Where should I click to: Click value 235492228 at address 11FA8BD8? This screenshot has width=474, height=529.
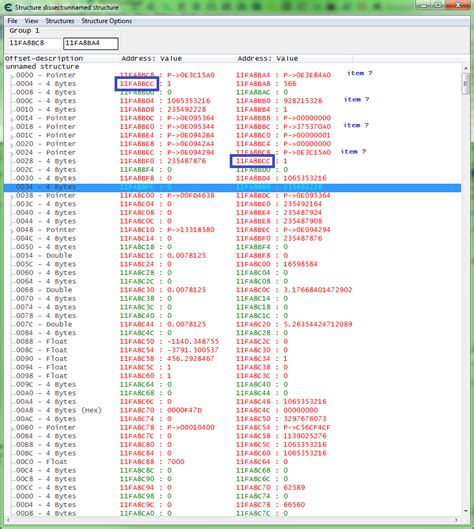187,109
